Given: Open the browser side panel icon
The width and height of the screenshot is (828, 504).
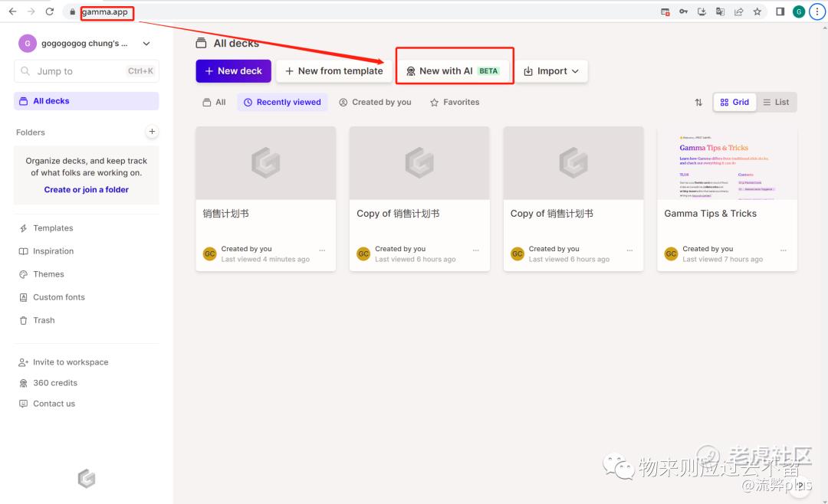Looking at the screenshot, I should point(780,11).
